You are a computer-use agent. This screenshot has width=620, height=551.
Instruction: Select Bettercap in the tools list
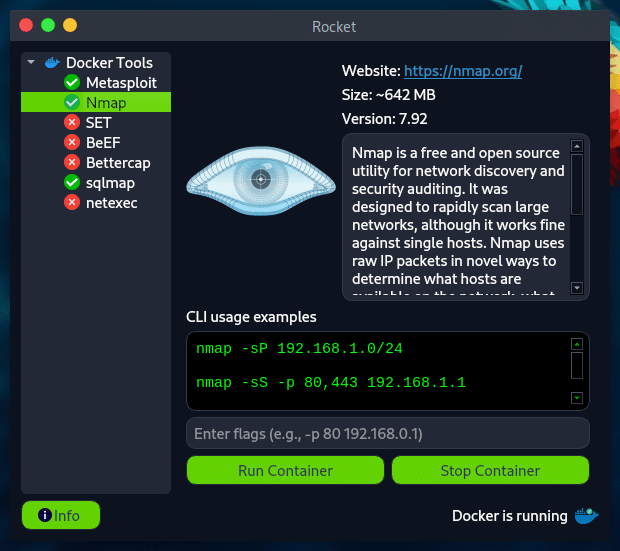[96, 162]
